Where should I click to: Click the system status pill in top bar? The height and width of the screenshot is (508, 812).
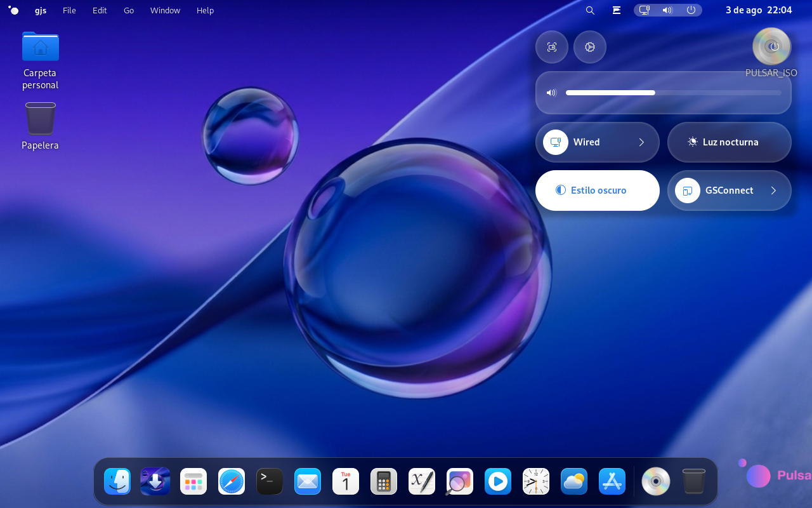[668, 10]
